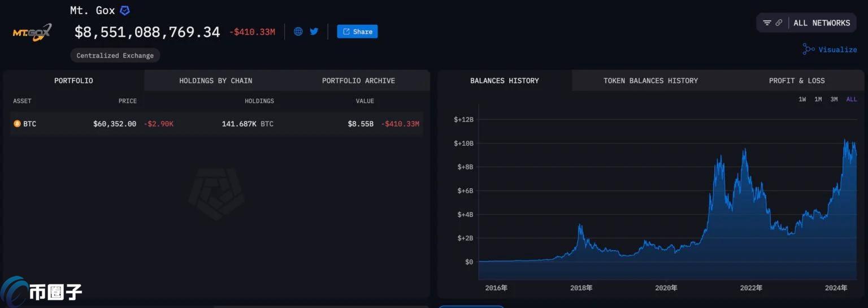868x308 pixels.
Task: Click the orange BTC coin icon
Action: pos(17,123)
